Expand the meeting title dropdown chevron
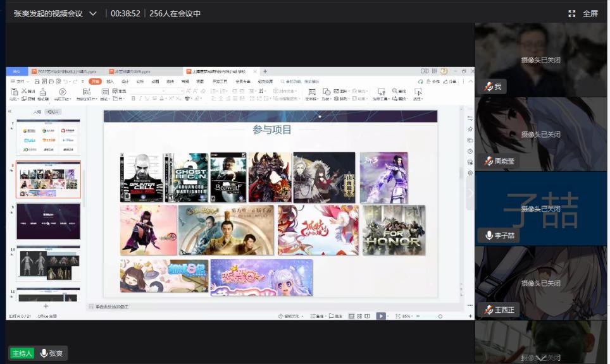Viewport: 610px width, 364px height. [93, 13]
